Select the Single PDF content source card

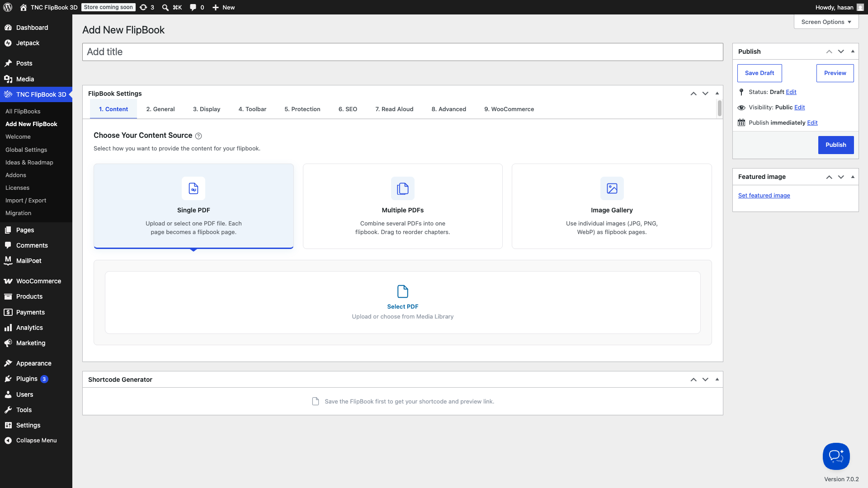pos(193,206)
